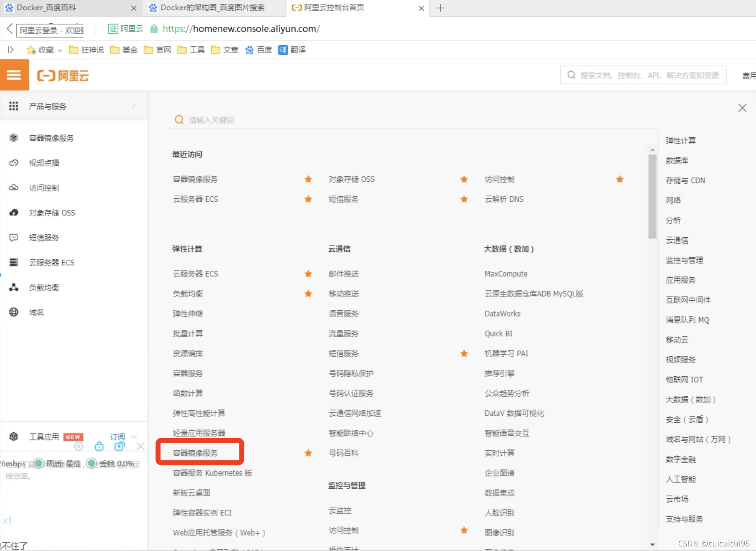
Task: Expand the 订阅 dropdown chevron
Action: coord(134,436)
